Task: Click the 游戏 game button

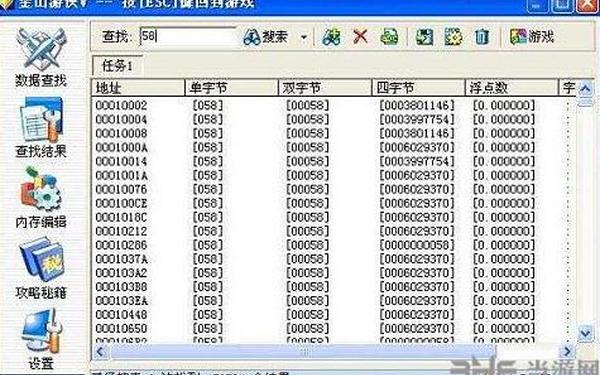Action: 532,37
